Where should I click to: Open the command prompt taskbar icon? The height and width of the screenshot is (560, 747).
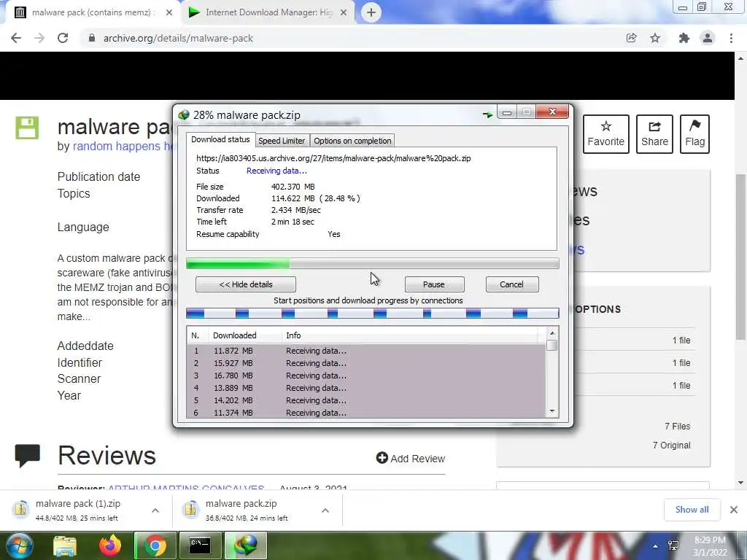point(200,545)
